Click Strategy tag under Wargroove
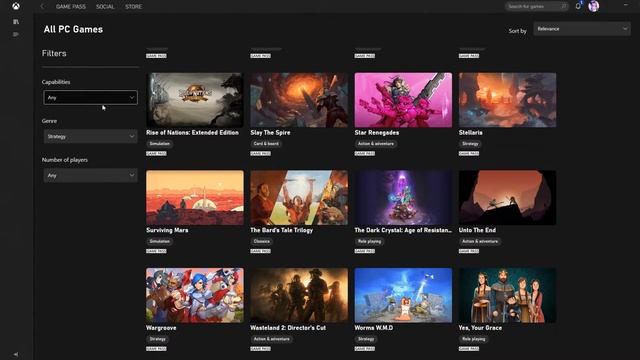The image size is (640, 360). [x=158, y=339]
